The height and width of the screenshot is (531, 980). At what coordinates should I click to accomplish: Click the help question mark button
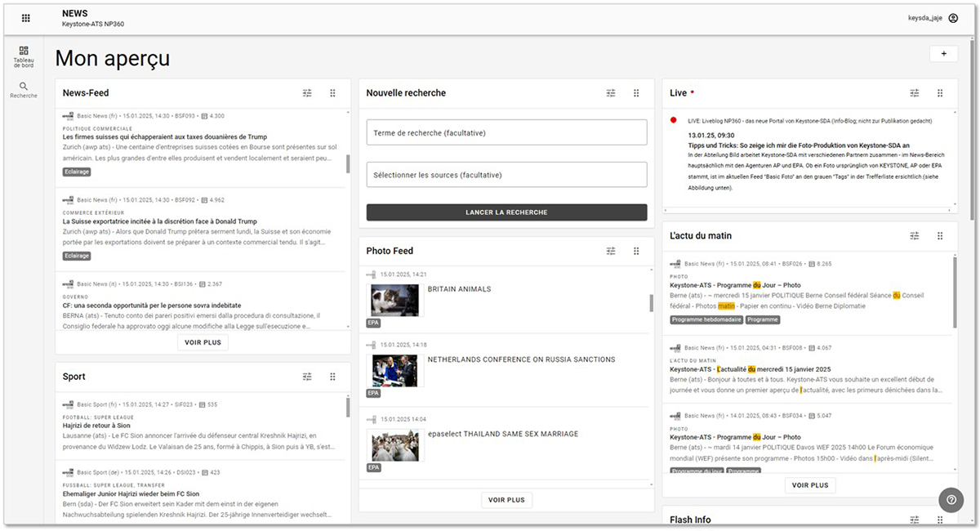pos(951,500)
